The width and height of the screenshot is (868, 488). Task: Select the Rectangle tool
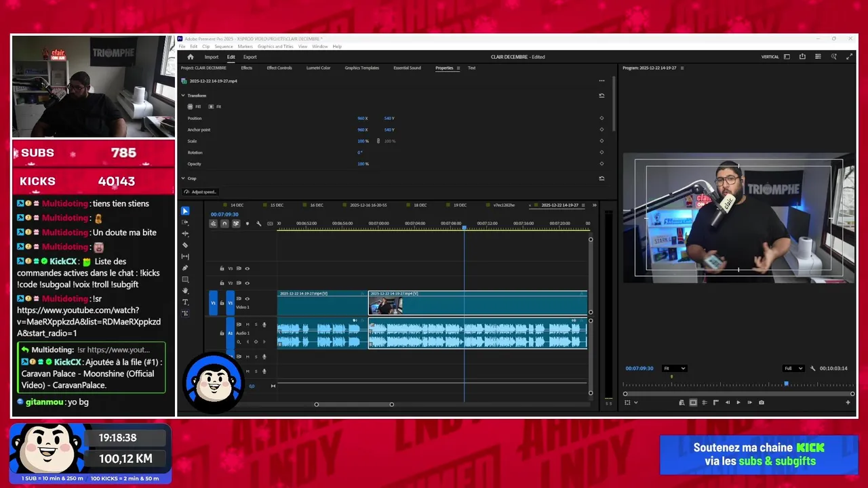pyautogui.click(x=185, y=279)
